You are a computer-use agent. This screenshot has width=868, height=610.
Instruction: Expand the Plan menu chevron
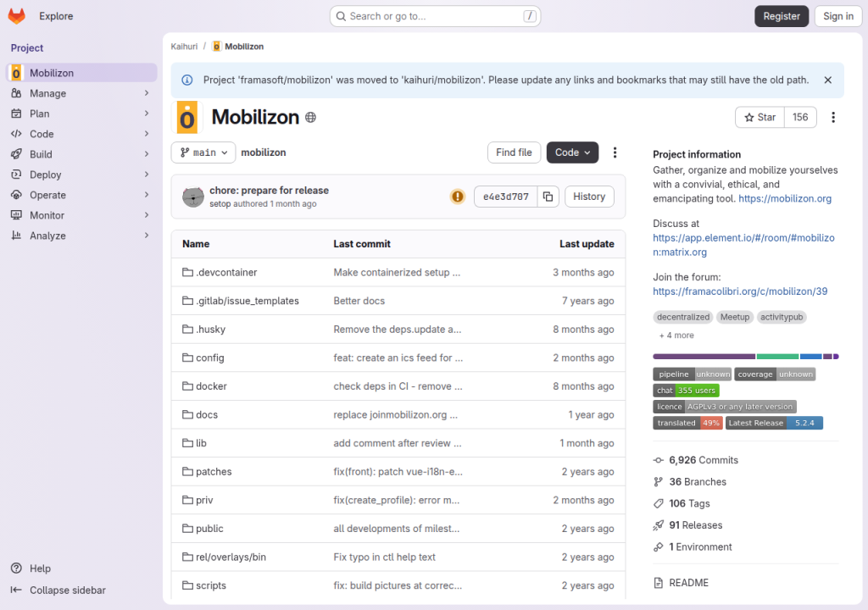(147, 114)
